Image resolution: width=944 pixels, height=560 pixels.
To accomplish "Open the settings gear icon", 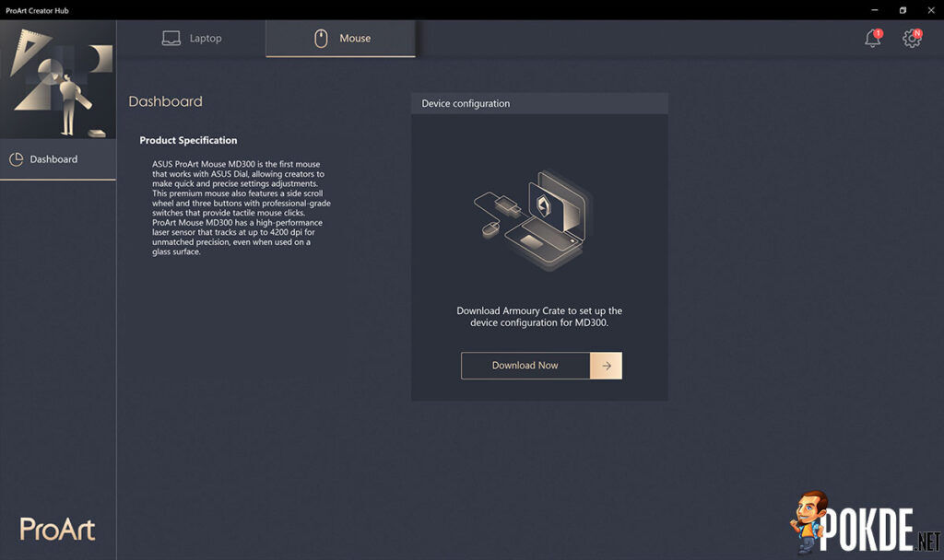I will [x=912, y=39].
